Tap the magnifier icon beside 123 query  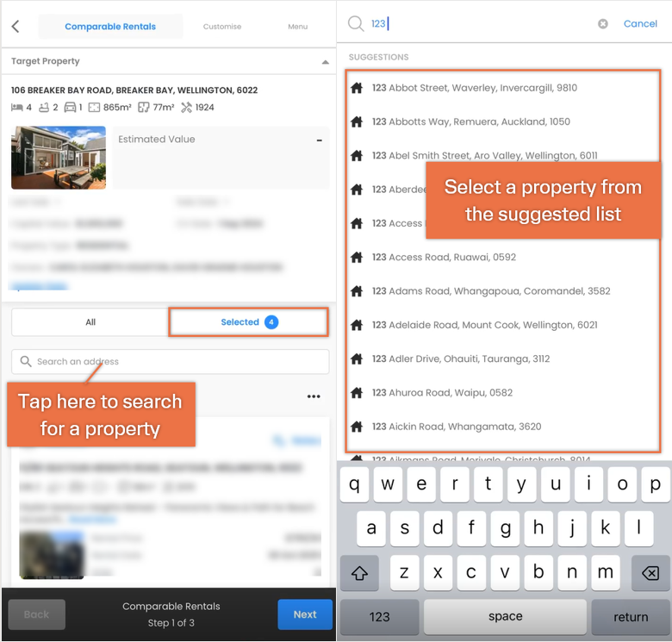[x=356, y=23]
